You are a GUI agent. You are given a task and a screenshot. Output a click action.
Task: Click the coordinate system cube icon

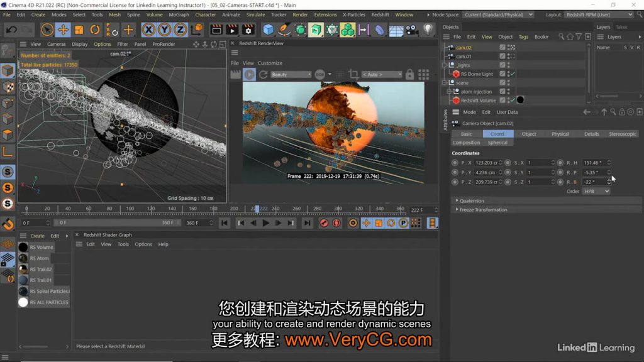tap(197, 29)
